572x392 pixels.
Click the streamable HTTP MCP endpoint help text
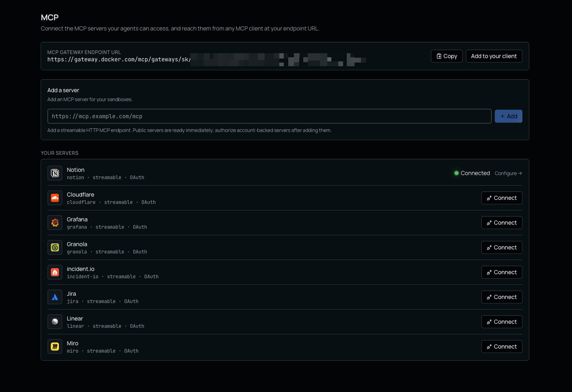(189, 130)
